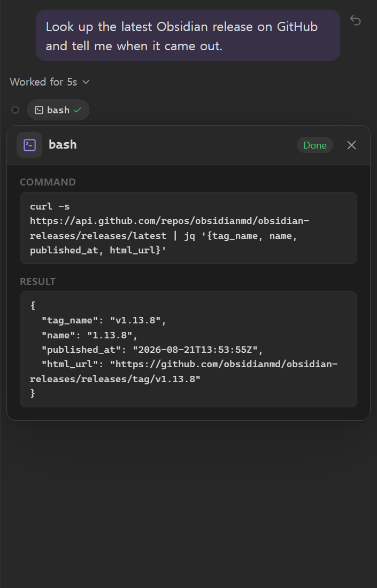The height and width of the screenshot is (588, 377).
Task: Click the api.github.com URL in command
Action: [x=170, y=228]
